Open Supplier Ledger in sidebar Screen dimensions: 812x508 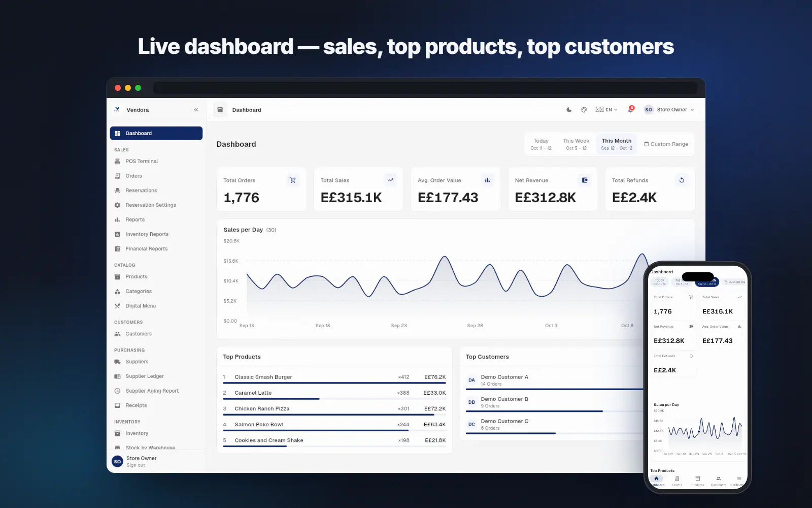pos(156,376)
